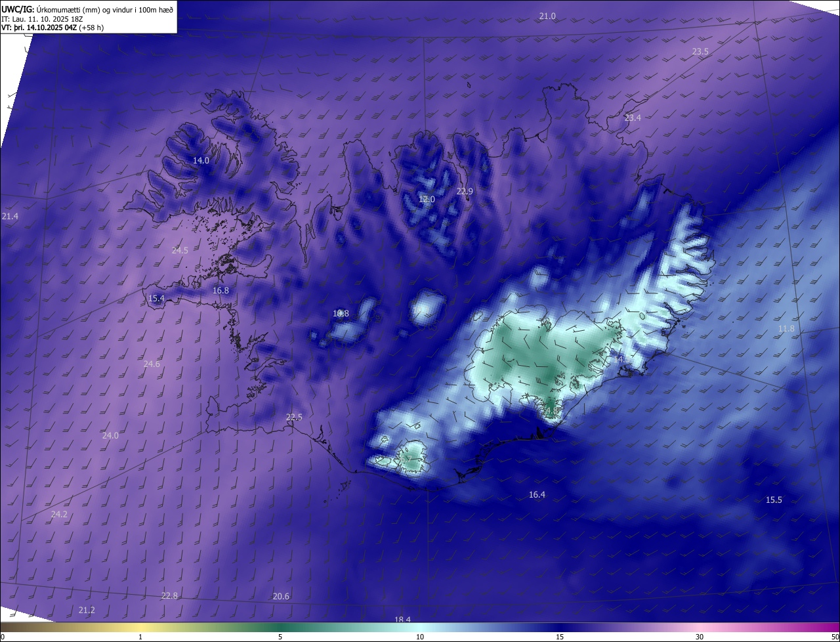Image resolution: width=840 pixels, height=642 pixels.
Task: Click the VT valid time 14.10.2025 04Z line
Action: pos(52,28)
